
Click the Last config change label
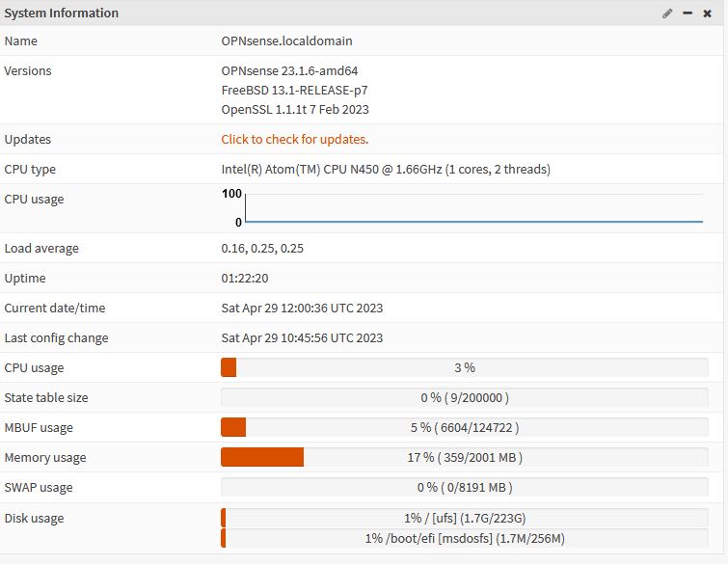(x=56, y=338)
